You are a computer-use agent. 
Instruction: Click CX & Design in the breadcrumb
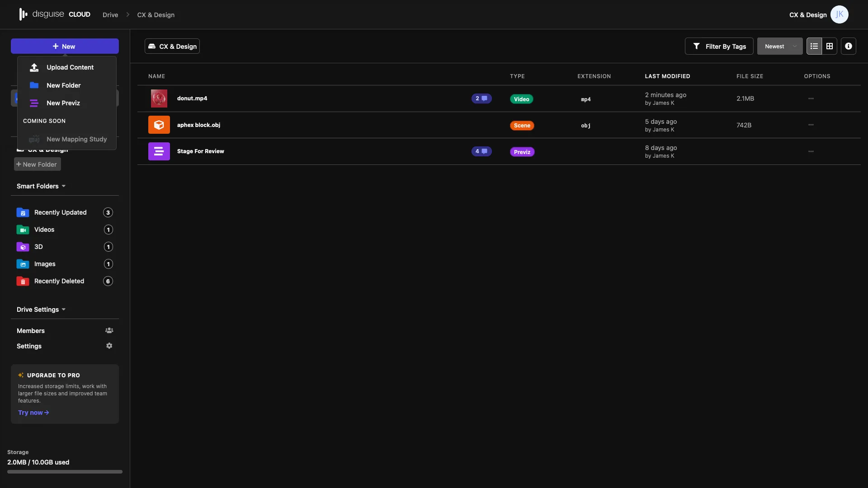(155, 14)
